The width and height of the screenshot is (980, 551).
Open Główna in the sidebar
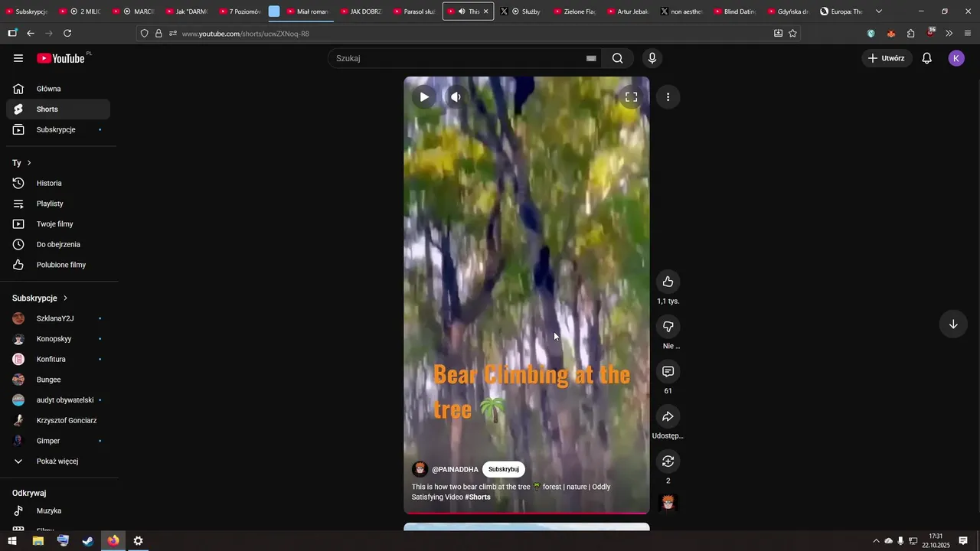58,89
